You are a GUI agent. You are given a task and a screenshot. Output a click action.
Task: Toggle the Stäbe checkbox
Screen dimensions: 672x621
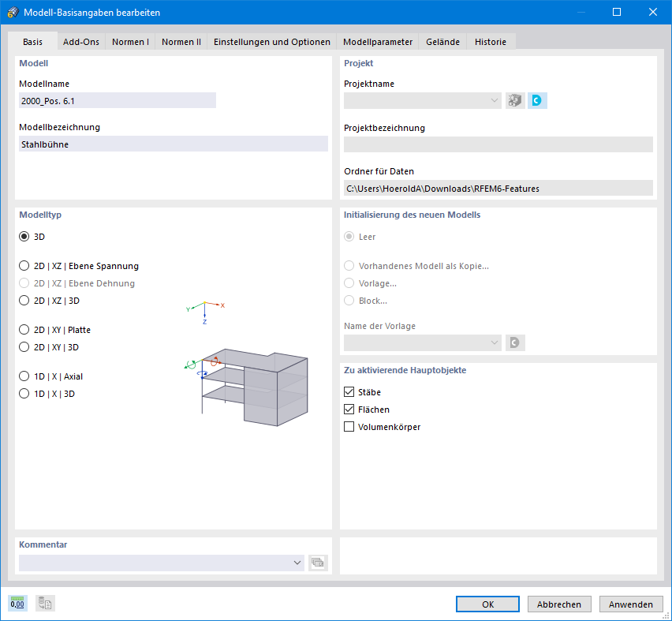pos(349,392)
